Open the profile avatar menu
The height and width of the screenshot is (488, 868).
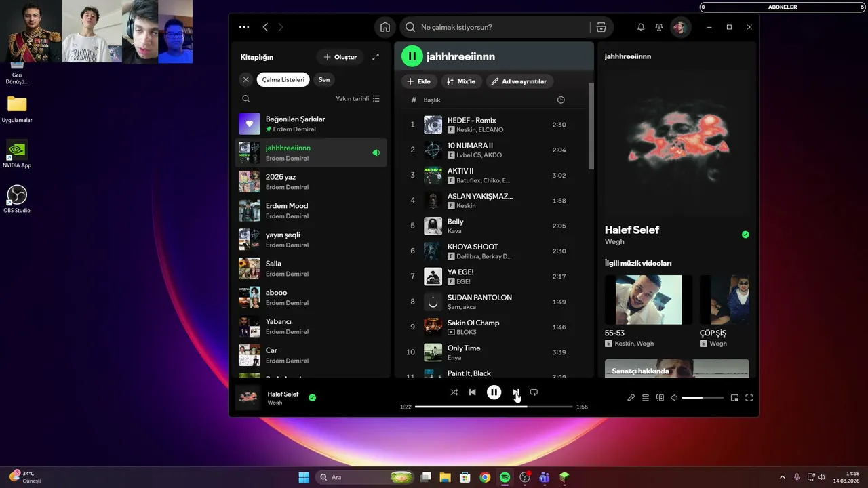point(680,27)
